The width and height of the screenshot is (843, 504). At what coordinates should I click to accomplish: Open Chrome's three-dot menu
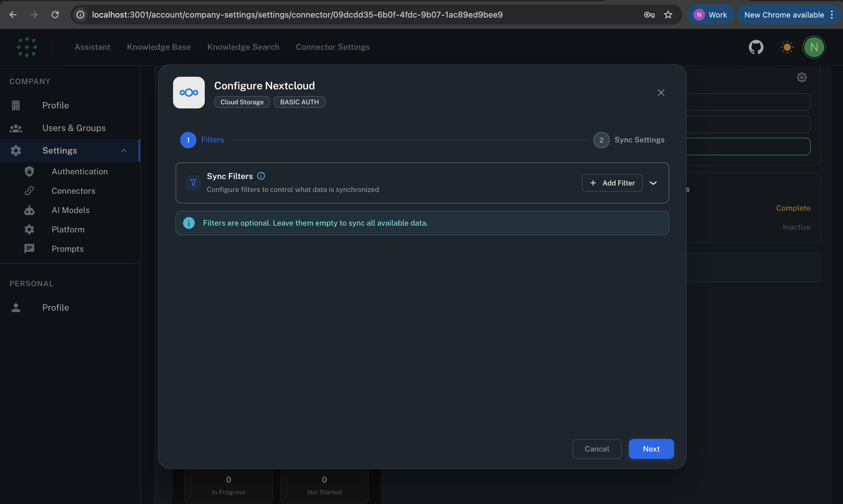coord(832,15)
